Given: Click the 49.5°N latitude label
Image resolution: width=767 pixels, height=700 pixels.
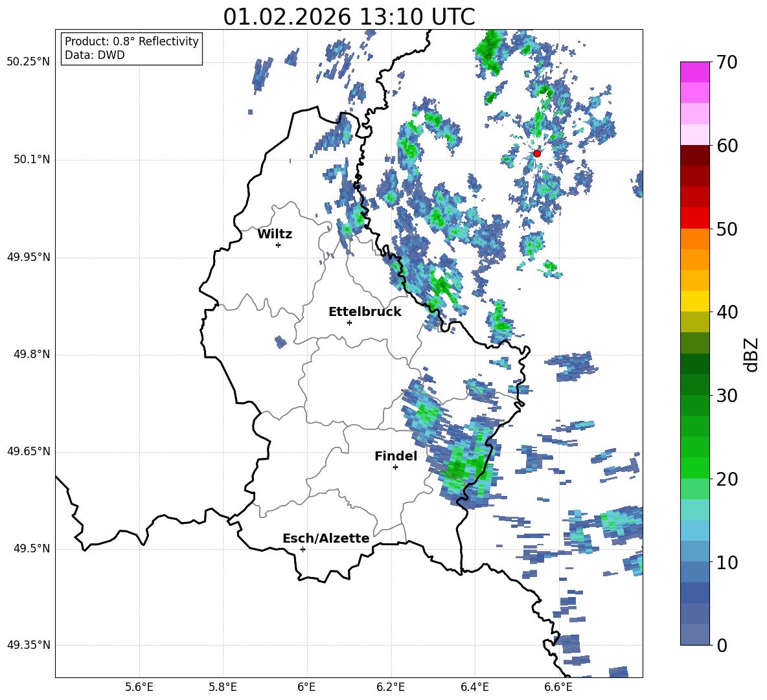Looking at the screenshot, I should (x=32, y=548).
